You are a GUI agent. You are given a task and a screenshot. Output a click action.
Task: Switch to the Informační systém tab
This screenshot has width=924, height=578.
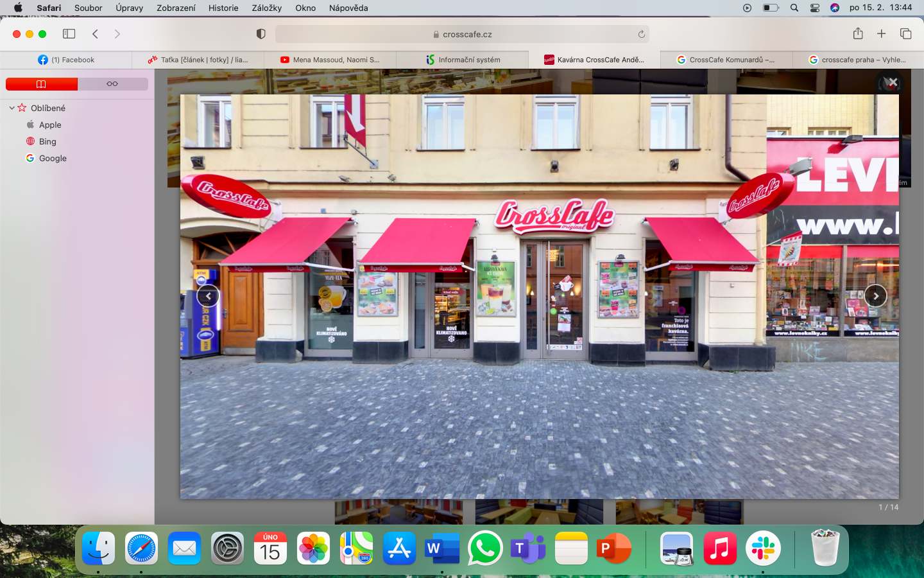(x=463, y=60)
